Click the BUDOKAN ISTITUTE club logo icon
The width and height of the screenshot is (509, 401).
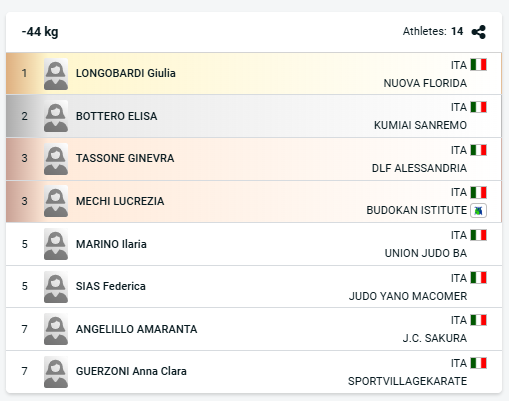[478, 211]
